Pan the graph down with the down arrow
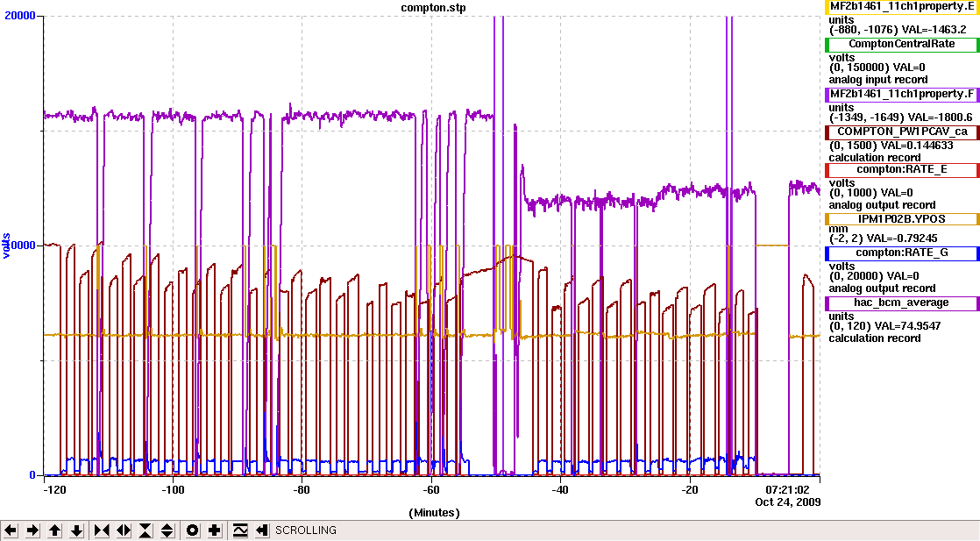The width and height of the screenshot is (980, 541). pyautogui.click(x=77, y=530)
